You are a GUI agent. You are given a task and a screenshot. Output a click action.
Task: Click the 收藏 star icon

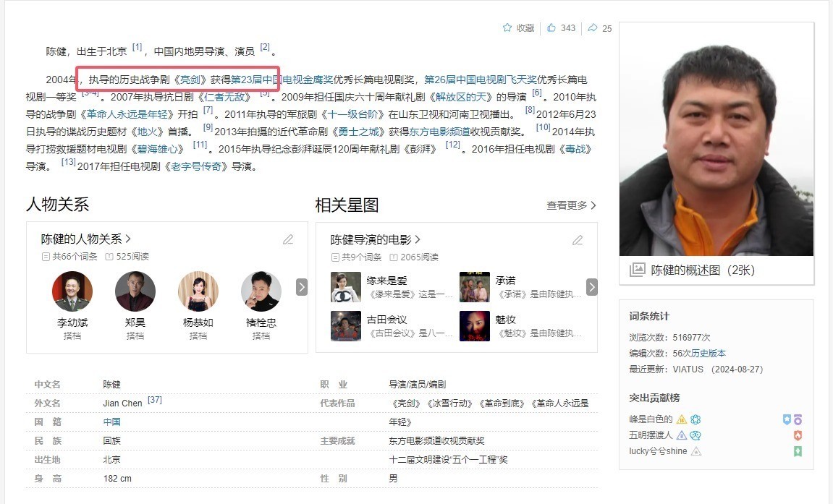(507, 28)
